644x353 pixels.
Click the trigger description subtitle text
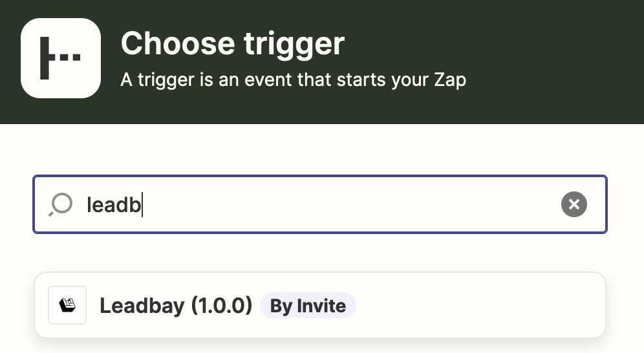[x=293, y=80]
